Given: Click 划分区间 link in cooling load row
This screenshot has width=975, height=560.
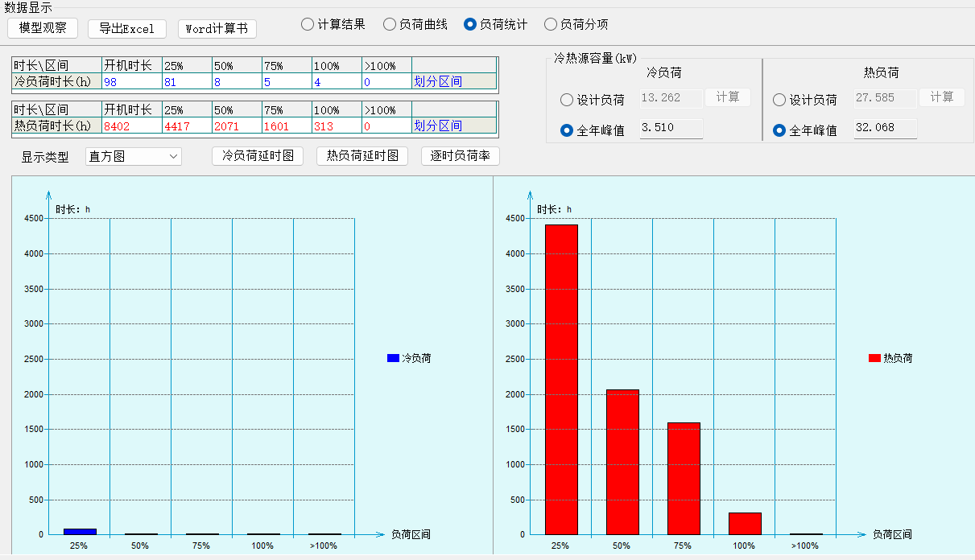Looking at the screenshot, I should tap(438, 81).
